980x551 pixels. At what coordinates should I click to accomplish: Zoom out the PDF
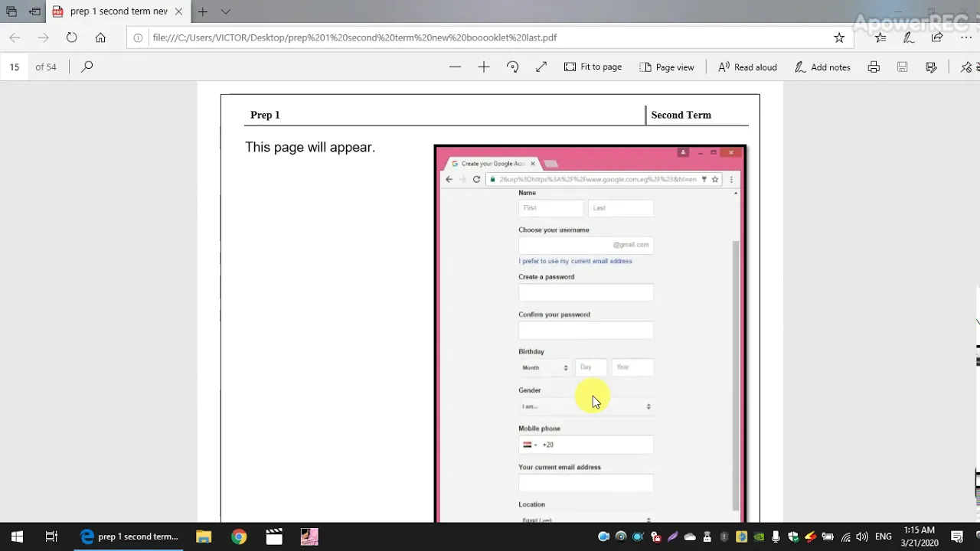coord(455,67)
